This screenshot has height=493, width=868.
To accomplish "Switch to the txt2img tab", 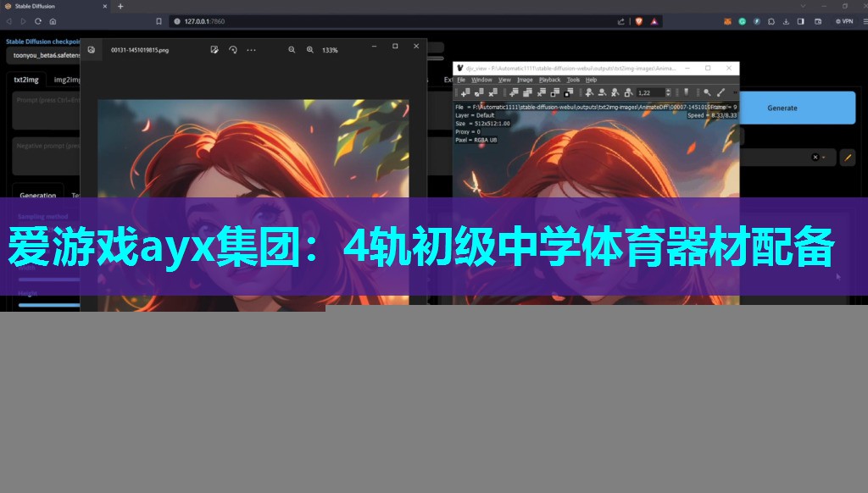I will coord(26,80).
